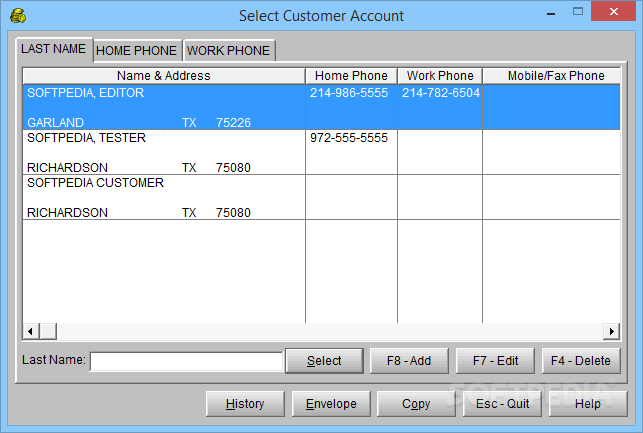Viewport: 643px width, 433px height.
Task: Click home phone 972-555-5555
Action: pos(349,138)
